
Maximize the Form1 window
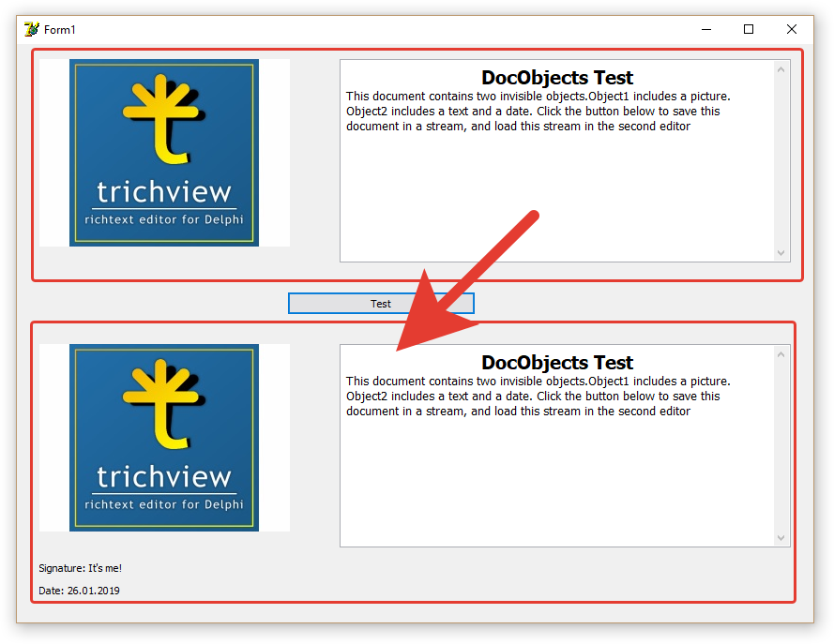(749, 29)
